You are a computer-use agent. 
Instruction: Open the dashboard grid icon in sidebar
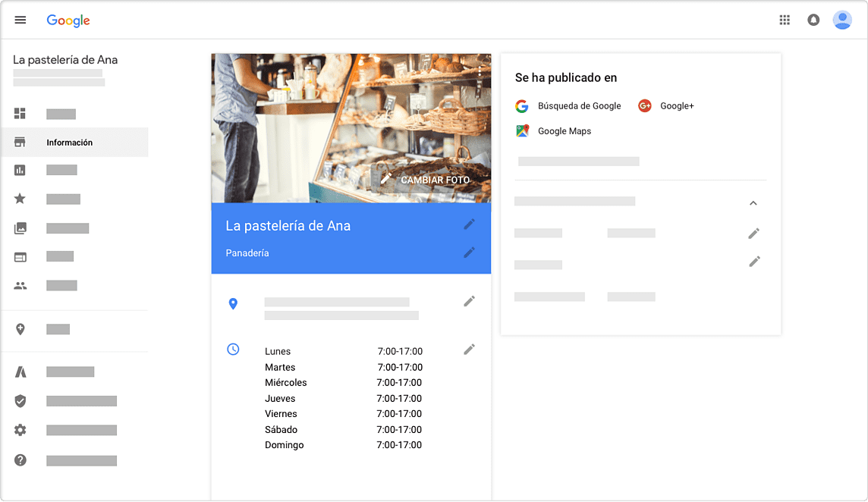(20, 114)
